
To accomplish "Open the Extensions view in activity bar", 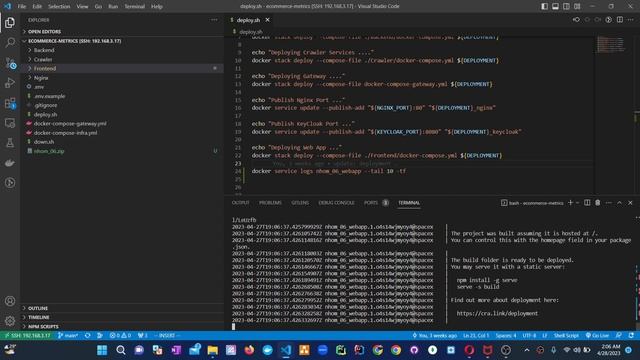I will click(10, 103).
